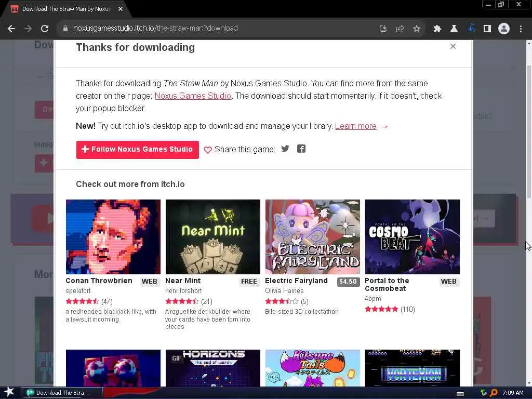Close the Download The Straw Man tab

point(121,9)
